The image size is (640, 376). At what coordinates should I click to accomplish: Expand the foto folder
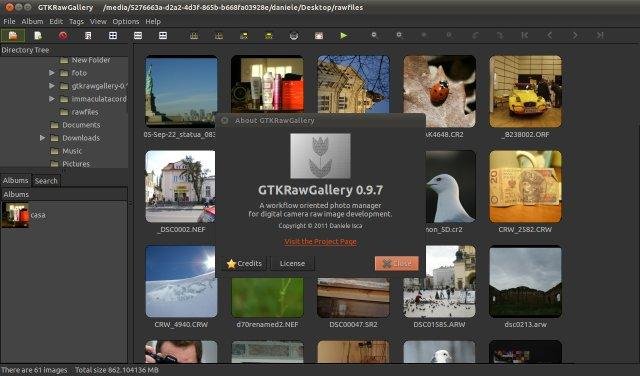(x=51, y=73)
